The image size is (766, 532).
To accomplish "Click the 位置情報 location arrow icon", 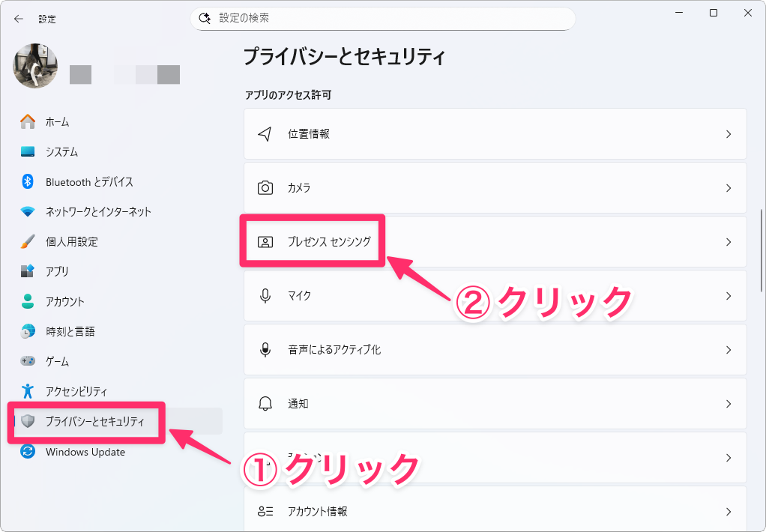I will point(265,134).
